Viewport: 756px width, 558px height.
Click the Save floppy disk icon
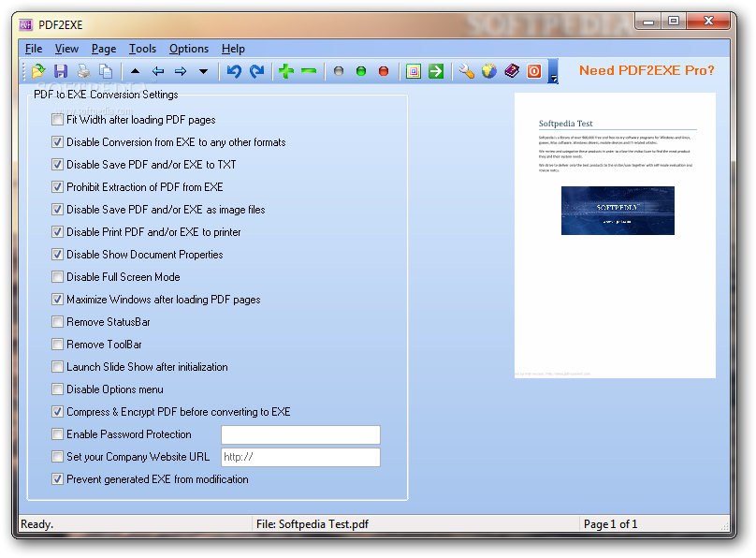61,71
